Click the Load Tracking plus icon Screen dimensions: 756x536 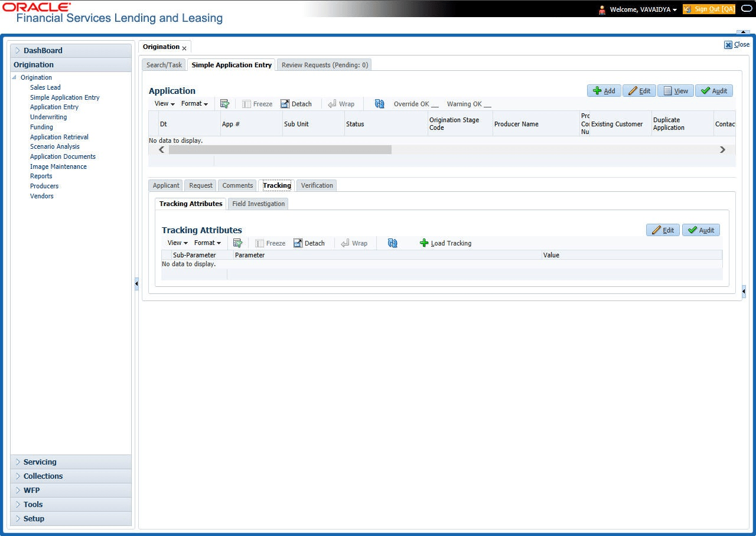[423, 243]
